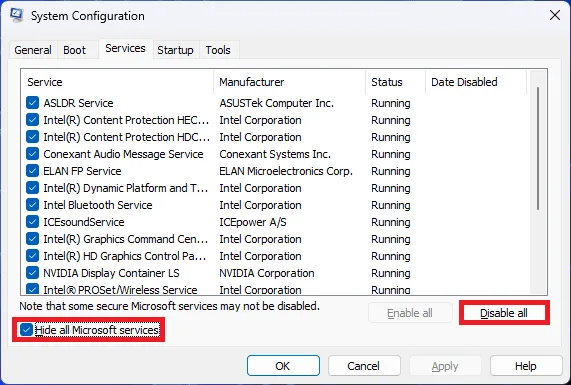Switch to the General tab

33,50
